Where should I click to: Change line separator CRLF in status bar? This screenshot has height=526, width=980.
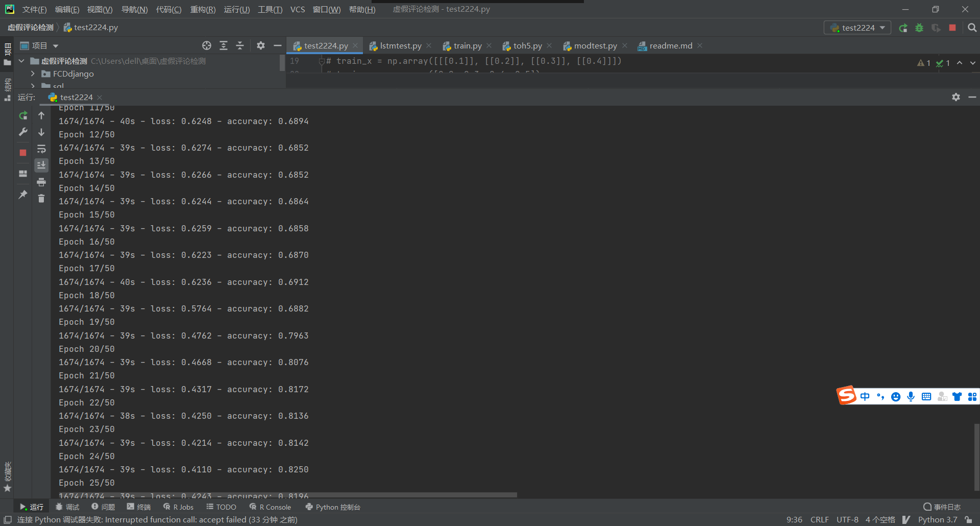tap(819, 519)
